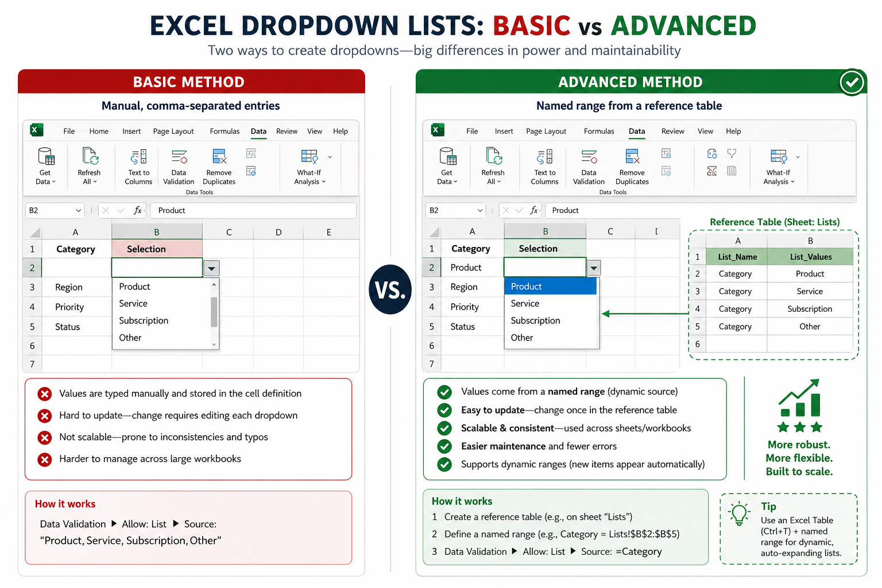The image size is (882, 588).
Task: Expand the Name Box dropdown, Advanced Method
Action: (479, 210)
